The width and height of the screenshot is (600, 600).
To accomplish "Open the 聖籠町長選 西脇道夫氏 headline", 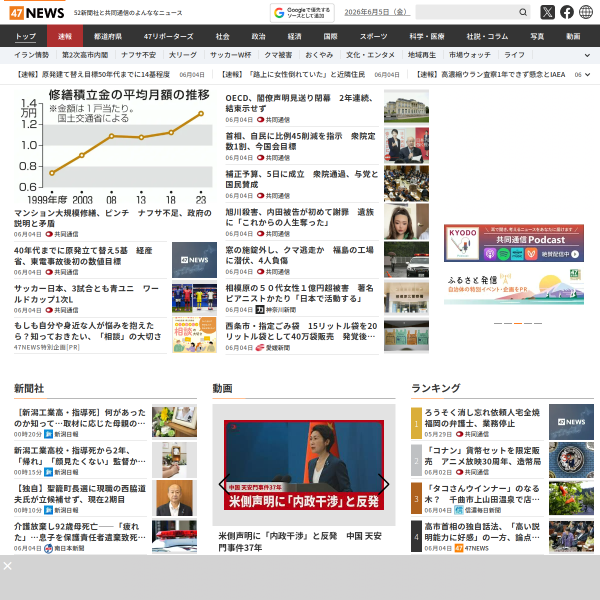I will coord(80,494).
